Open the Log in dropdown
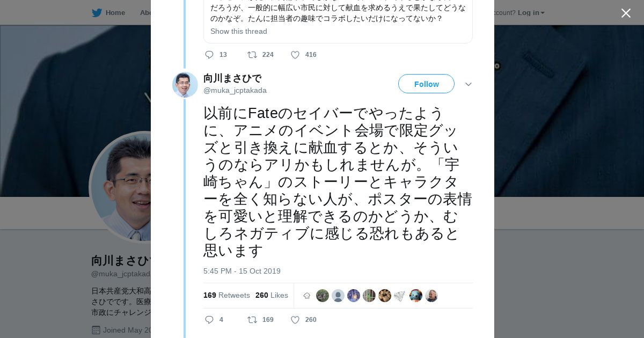This screenshot has height=338, width=644. [531, 13]
